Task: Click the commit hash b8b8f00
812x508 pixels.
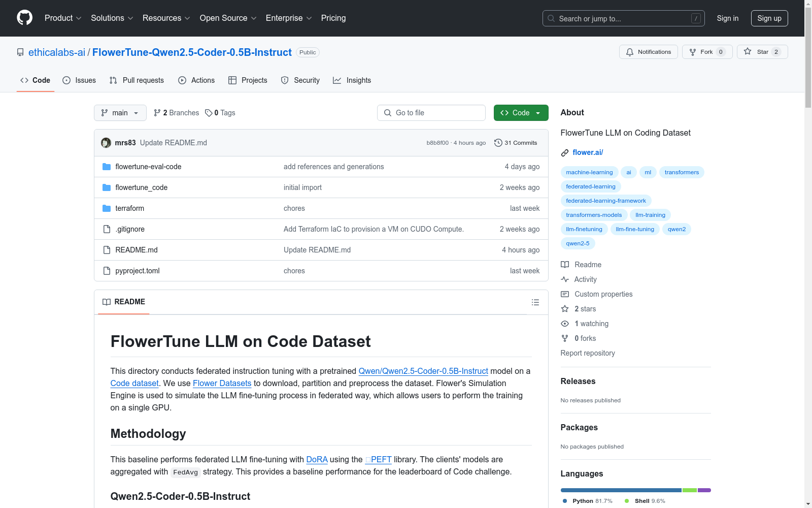Action: 437,143
